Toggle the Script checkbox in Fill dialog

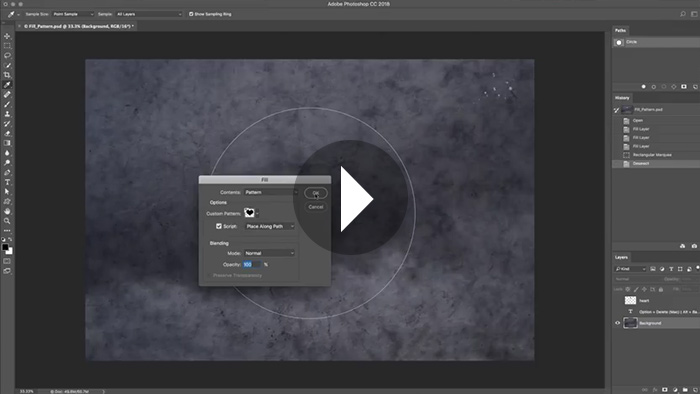tap(219, 226)
